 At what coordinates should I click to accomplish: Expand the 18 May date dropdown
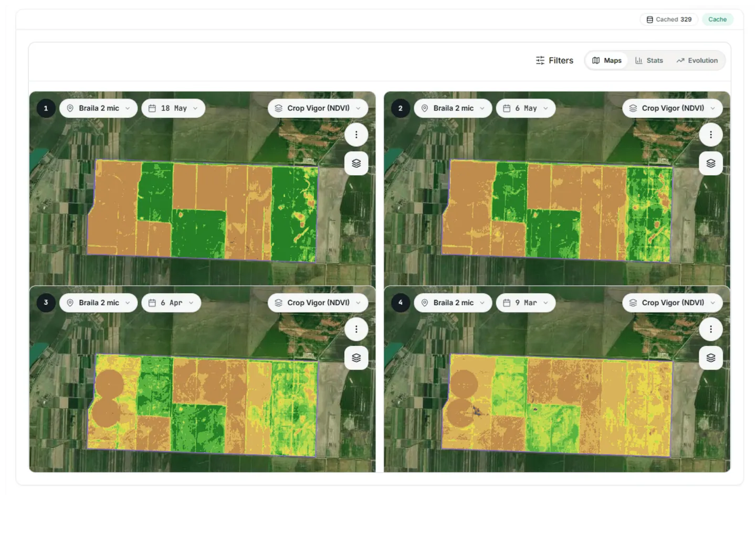pos(173,108)
